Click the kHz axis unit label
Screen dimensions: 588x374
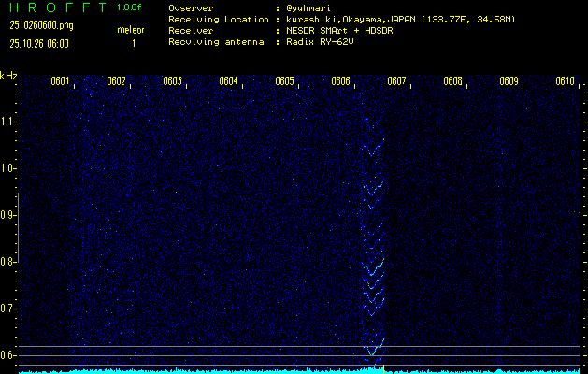click(8, 76)
